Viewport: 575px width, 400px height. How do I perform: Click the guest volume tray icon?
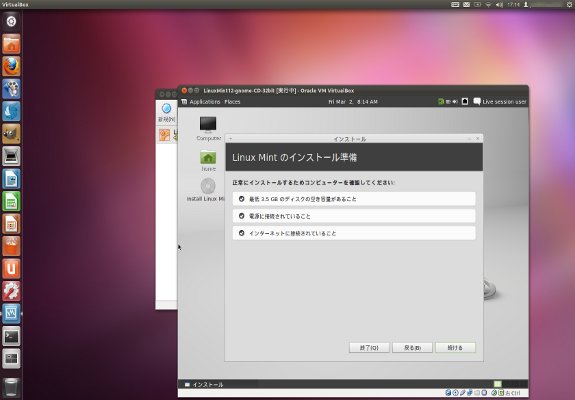pyautogui.click(x=455, y=102)
